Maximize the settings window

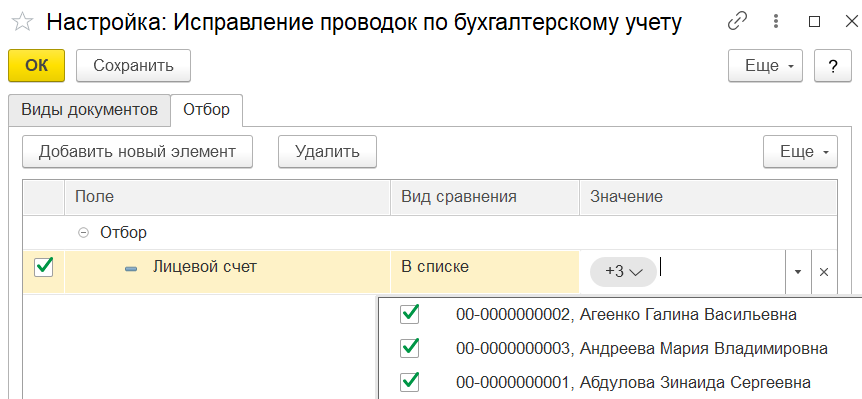[815, 21]
